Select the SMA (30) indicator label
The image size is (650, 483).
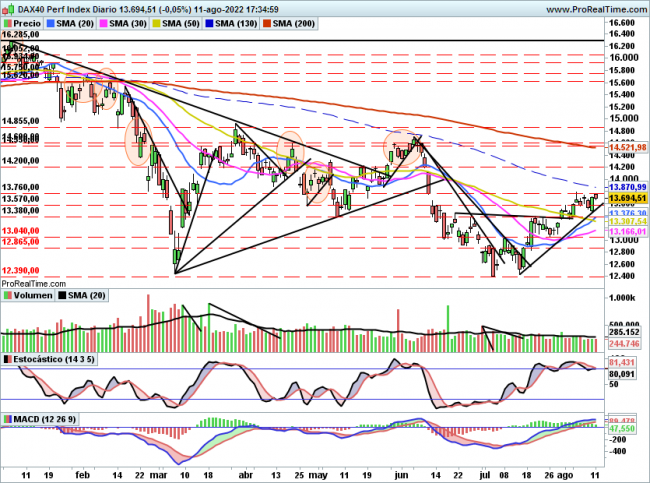pos(128,22)
